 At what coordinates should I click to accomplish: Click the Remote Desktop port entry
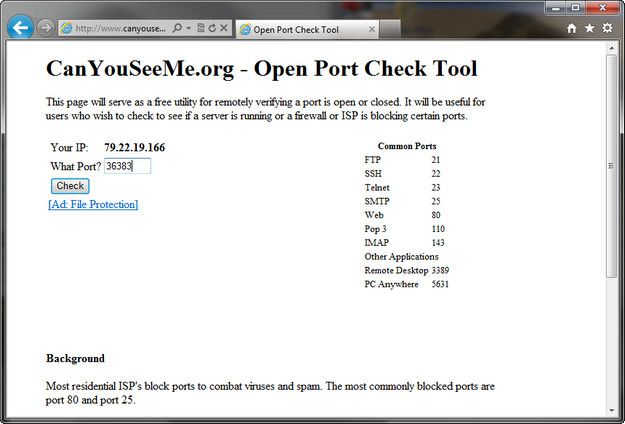(407, 271)
